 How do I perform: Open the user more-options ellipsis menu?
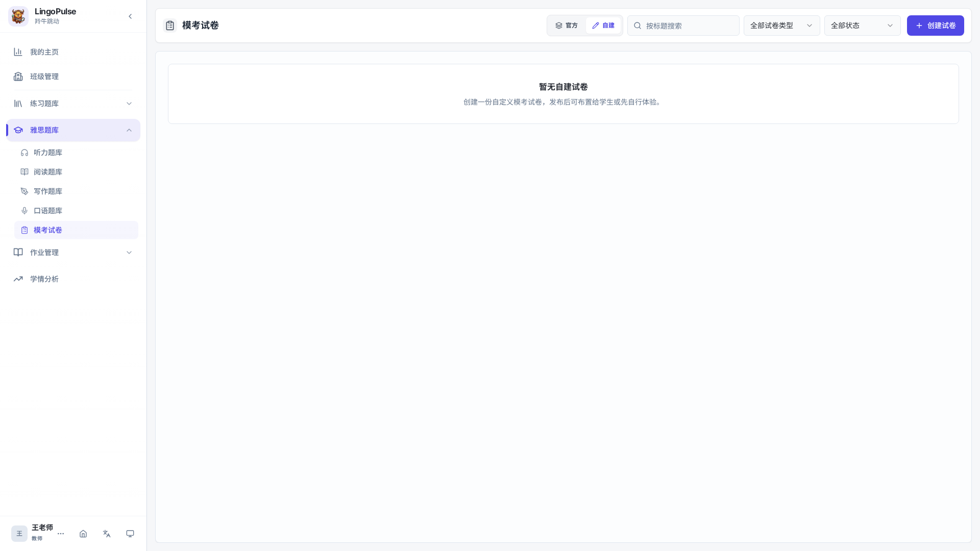pos(61,534)
